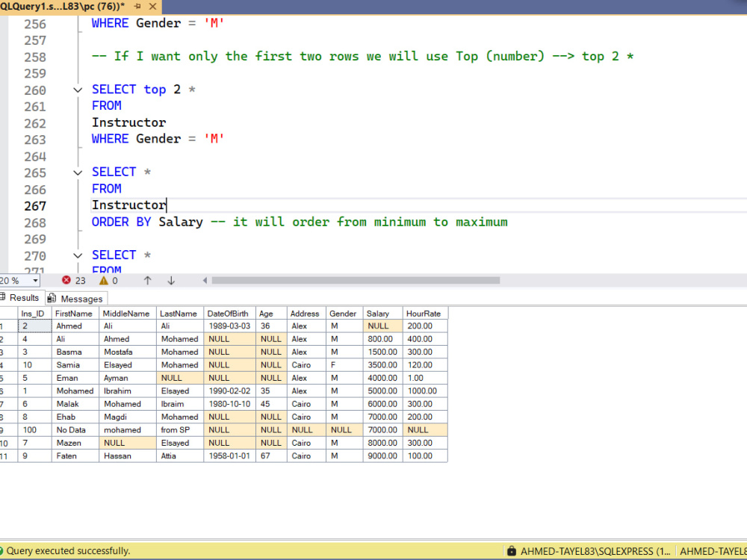Open the zoom percentage dropdown

(35, 281)
